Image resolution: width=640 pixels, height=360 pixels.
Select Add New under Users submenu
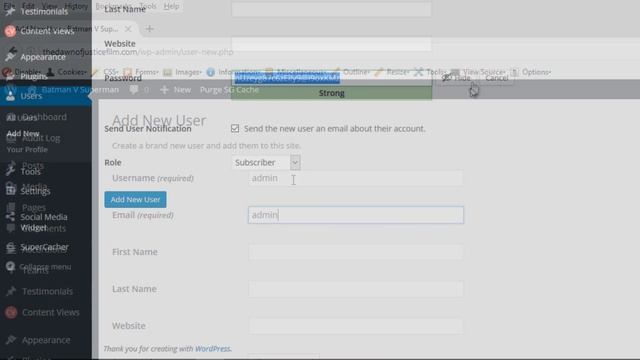tap(23, 133)
